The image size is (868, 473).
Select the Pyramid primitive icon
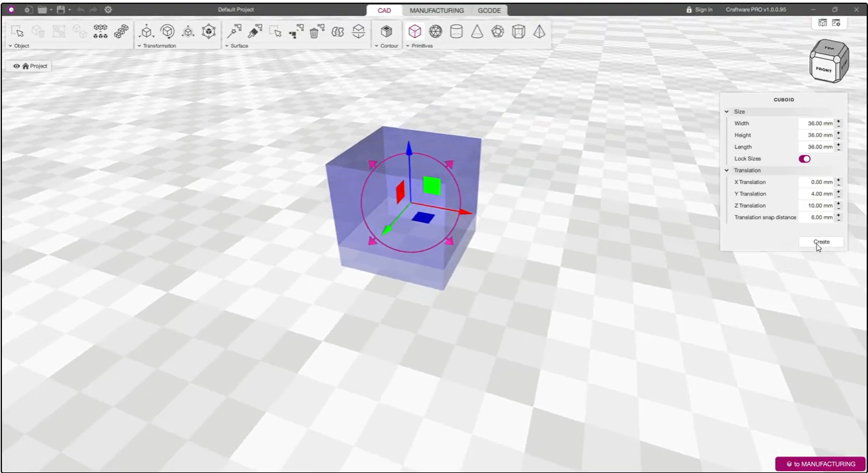[x=540, y=31]
